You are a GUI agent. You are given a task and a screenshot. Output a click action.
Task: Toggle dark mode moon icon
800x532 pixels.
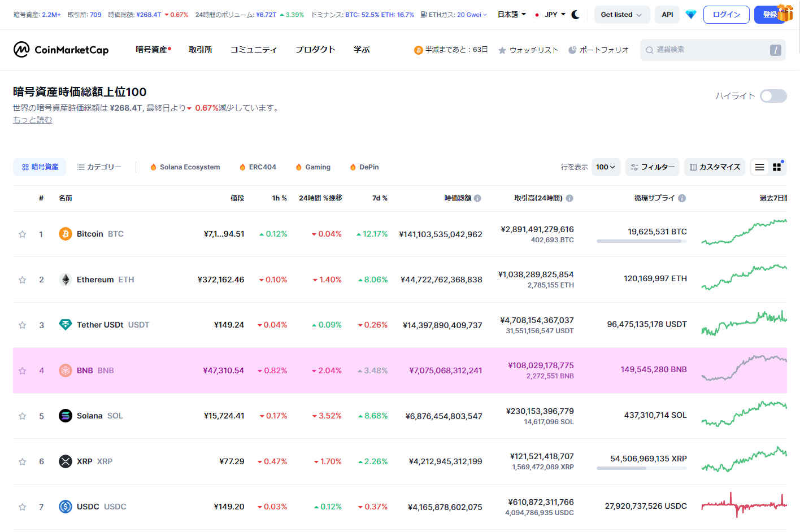576,15
